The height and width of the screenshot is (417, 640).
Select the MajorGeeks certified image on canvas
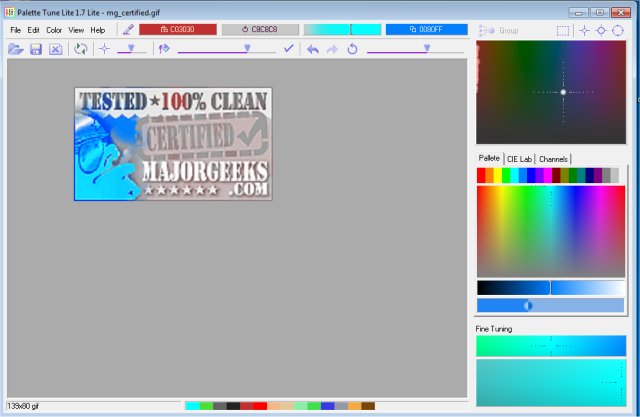173,144
